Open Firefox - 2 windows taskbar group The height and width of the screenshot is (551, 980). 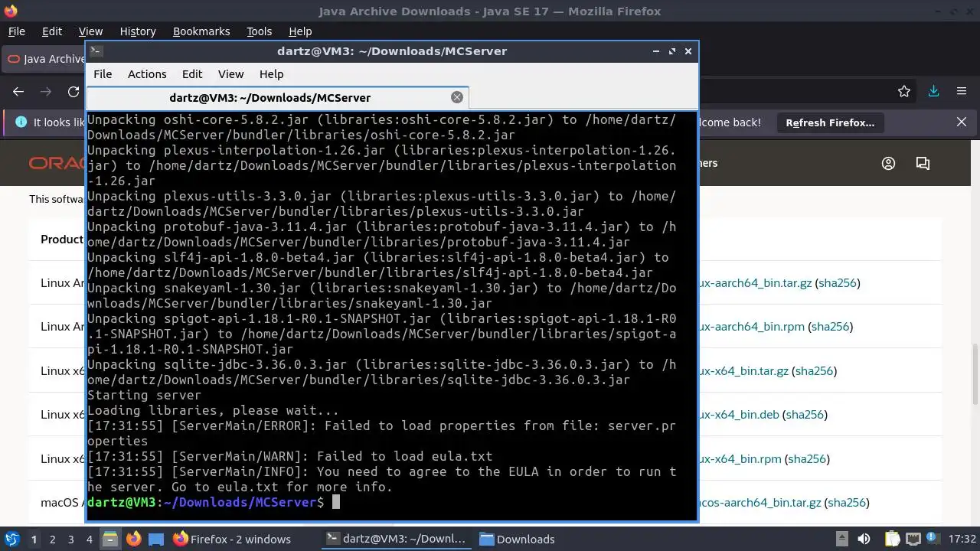pyautogui.click(x=232, y=540)
